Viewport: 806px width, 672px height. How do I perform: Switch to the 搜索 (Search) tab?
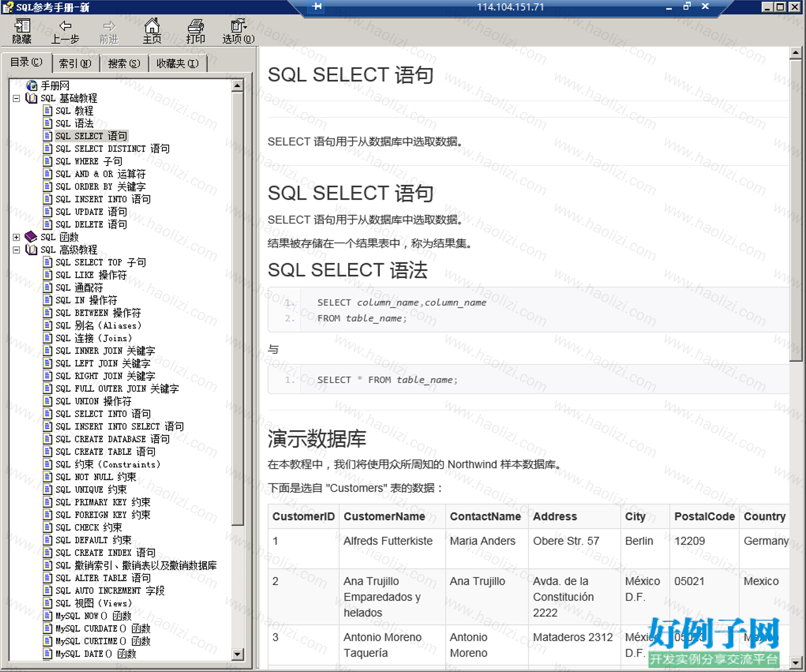124,64
